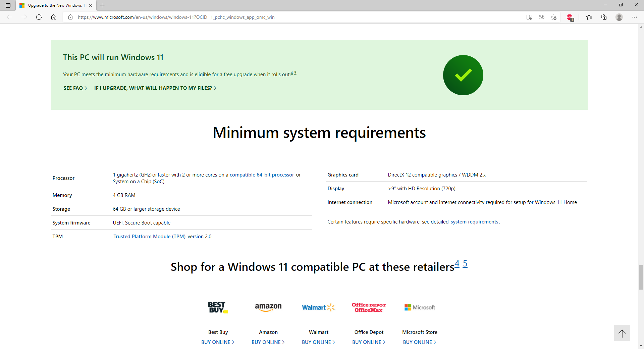Image resolution: width=644 pixels, height=349 pixels.
Task: Click 'DirectX 12 compatible graphics / WDDM 2.x'
Action: (437, 175)
